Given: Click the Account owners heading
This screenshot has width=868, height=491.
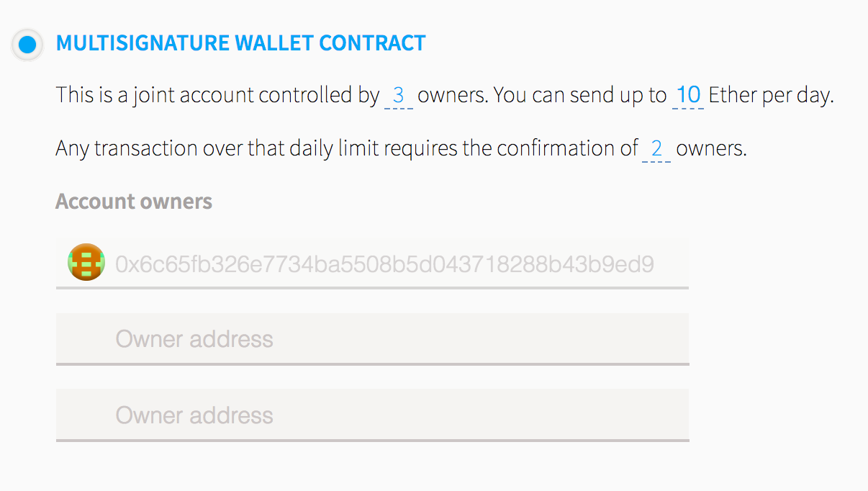Looking at the screenshot, I should coord(134,202).
